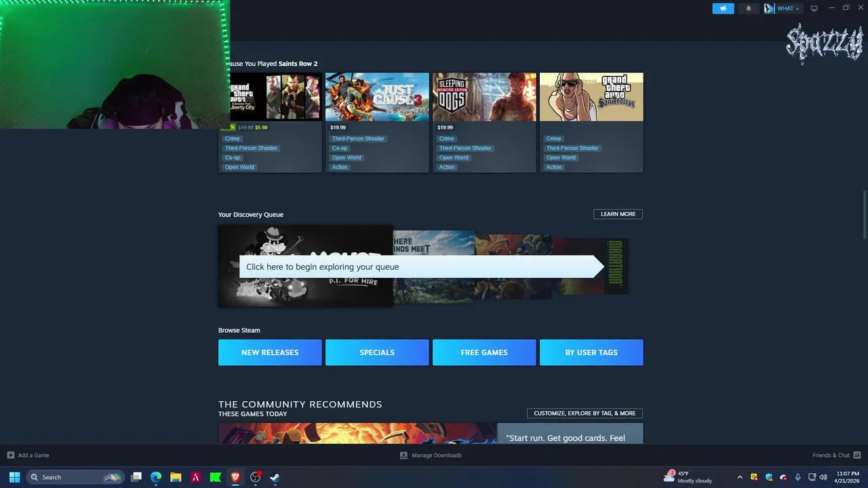Browse New Releases
868x488 pixels.
click(270, 352)
